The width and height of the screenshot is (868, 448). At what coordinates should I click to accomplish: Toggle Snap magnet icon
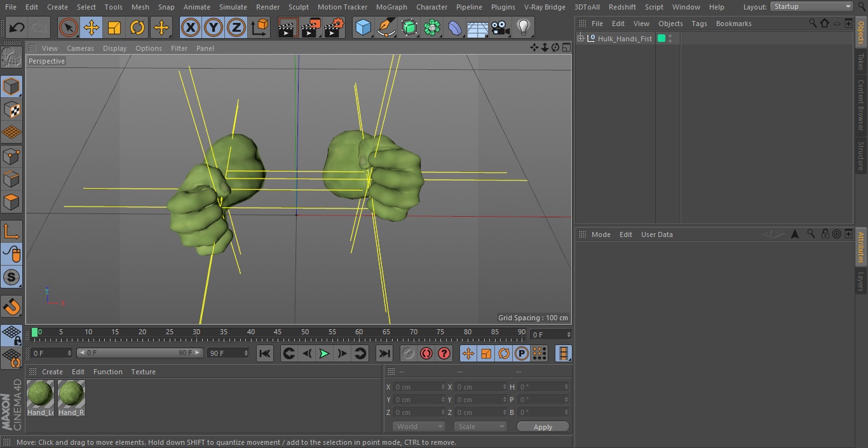click(x=11, y=306)
